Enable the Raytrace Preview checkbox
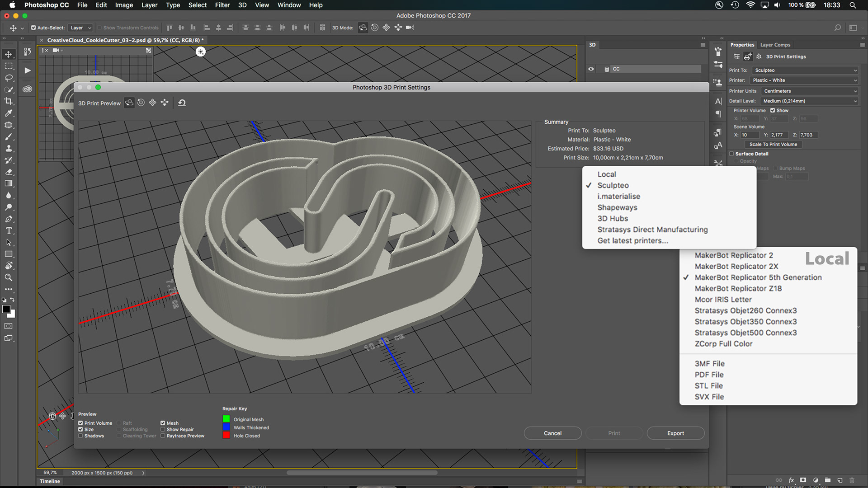This screenshot has width=868, height=488. click(163, 436)
